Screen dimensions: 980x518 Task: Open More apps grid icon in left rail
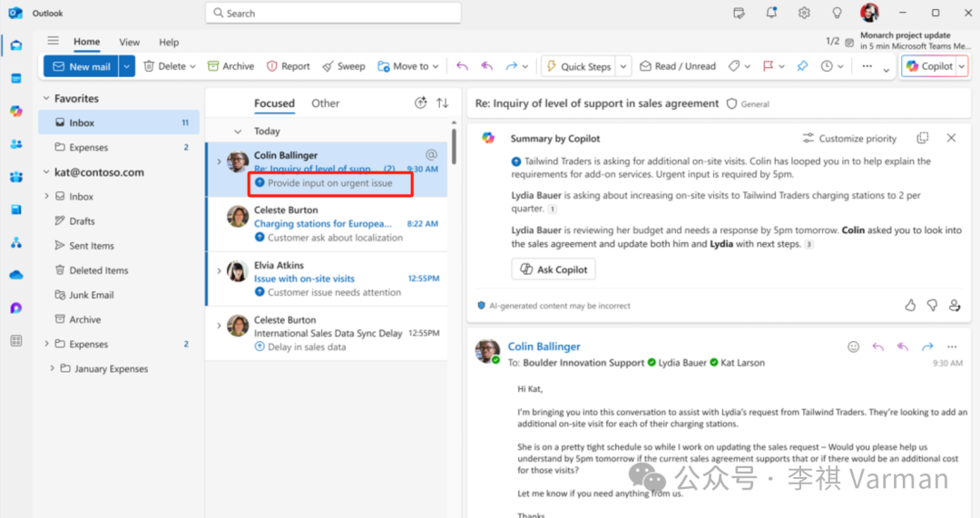coord(16,340)
